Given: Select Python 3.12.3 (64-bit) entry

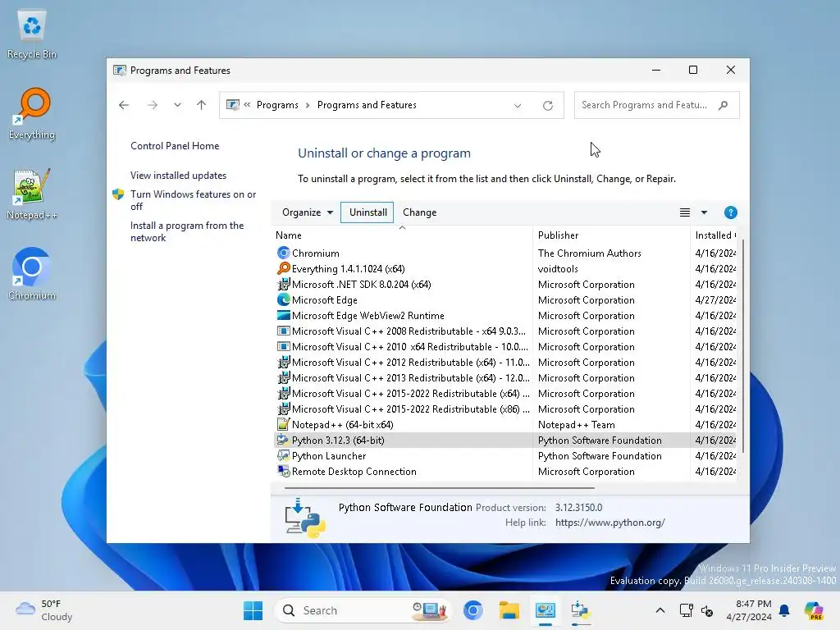Looking at the screenshot, I should click(505, 440).
